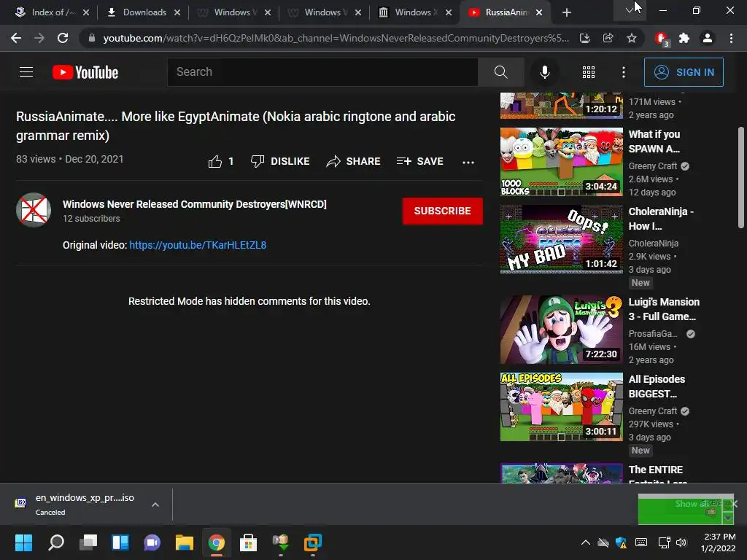747x560 pixels.
Task: Open CholeraNinja - How I... title
Action: [x=661, y=219]
